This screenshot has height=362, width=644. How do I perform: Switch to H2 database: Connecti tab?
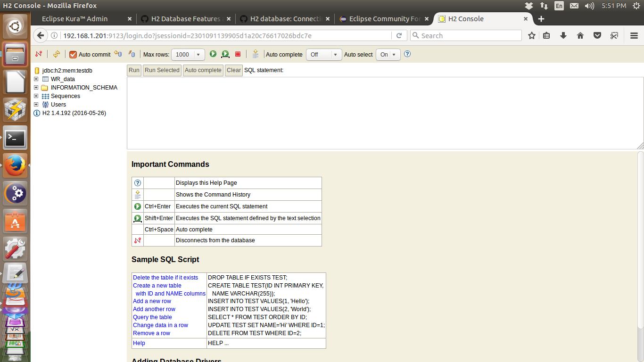pyautogui.click(x=285, y=19)
